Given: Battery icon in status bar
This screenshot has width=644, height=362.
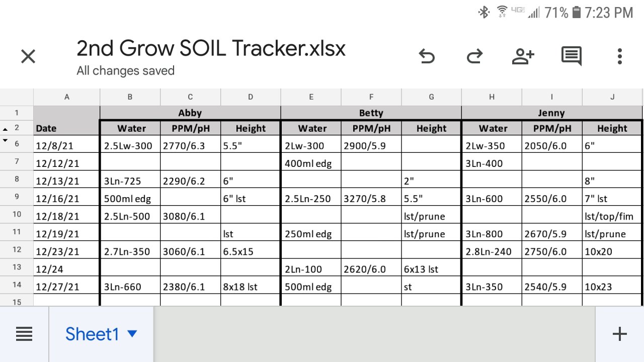Looking at the screenshot, I should (577, 12).
